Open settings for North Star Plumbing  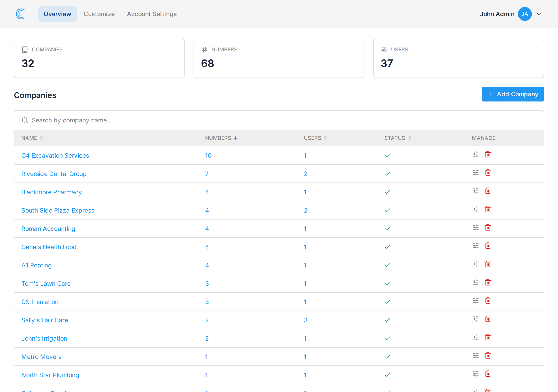pos(475,374)
